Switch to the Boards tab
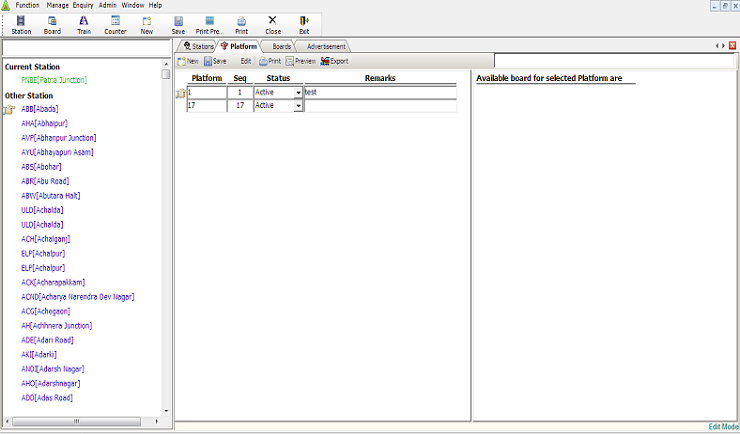The width and height of the screenshot is (740, 434). (x=281, y=46)
